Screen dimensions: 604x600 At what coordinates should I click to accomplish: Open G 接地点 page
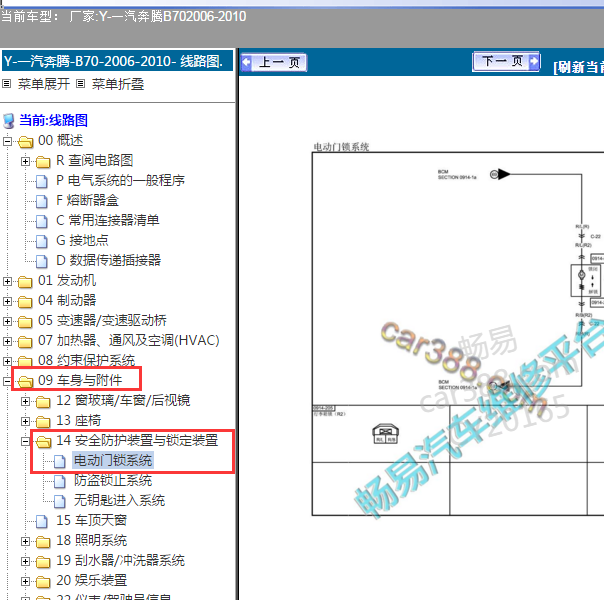tap(82, 240)
